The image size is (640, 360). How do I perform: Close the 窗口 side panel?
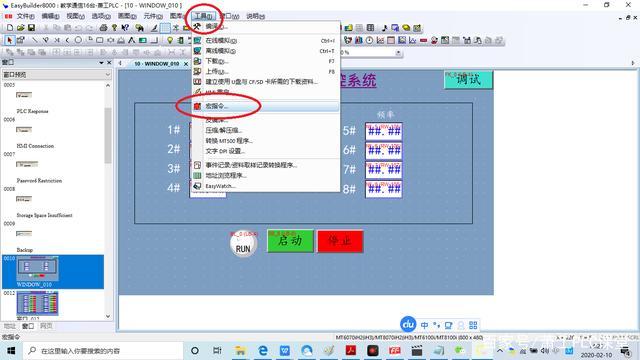[x=109, y=62]
